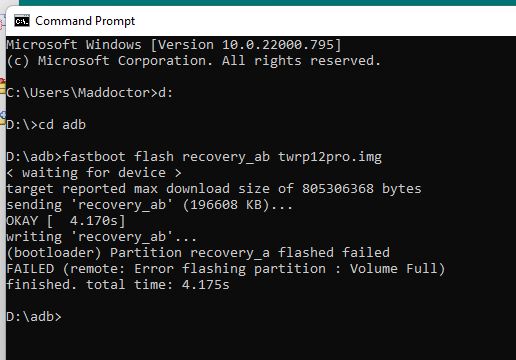Click the bootloader Partition recovery_a flashed failed line

point(198,253)
